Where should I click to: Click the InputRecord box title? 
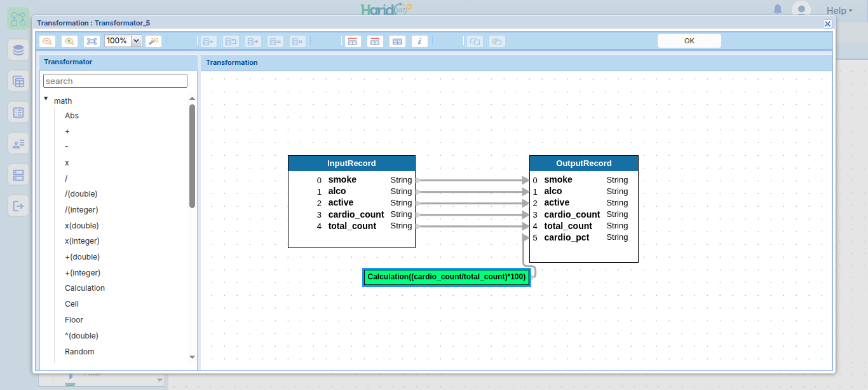coord(351,164)
